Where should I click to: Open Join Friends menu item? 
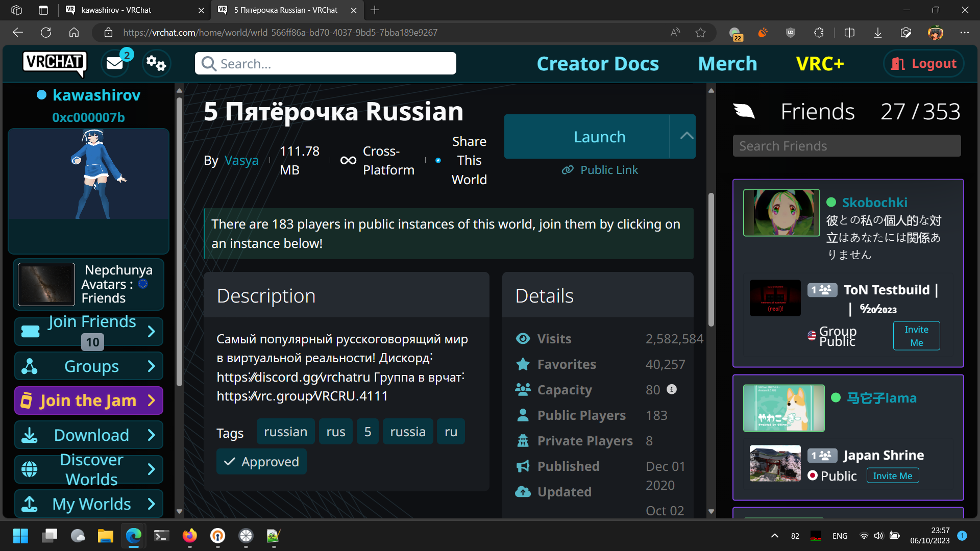click(89, 332)
